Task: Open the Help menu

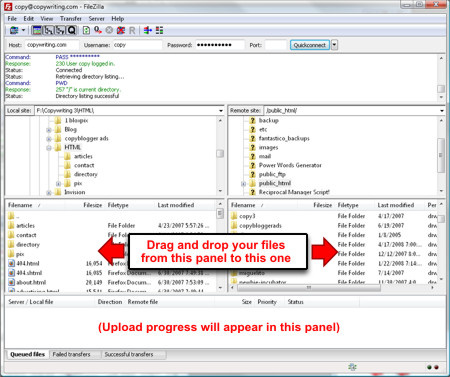Action: tap(118, 19)
